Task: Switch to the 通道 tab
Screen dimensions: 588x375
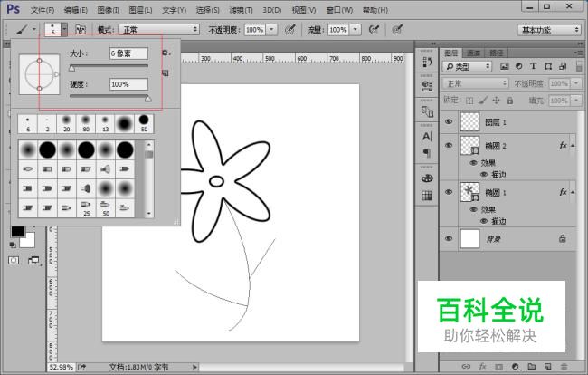Action: (475, 53)
